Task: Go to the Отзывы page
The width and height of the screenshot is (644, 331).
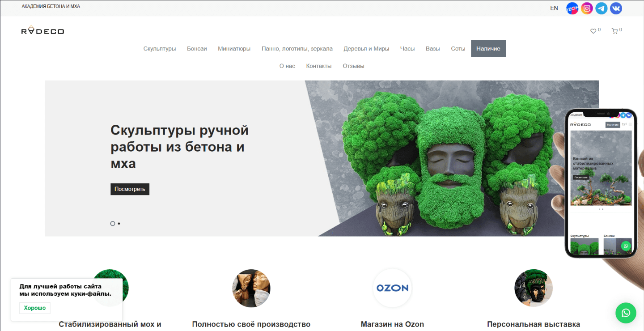Action: [353, 66]
